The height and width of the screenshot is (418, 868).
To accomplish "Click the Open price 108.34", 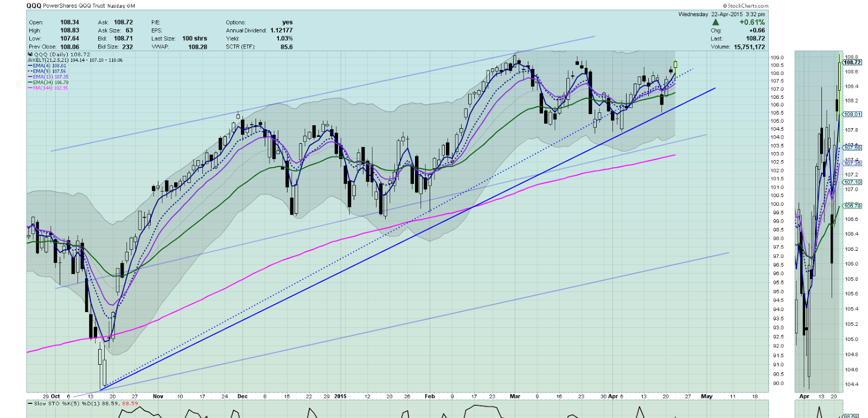I will pyautogui.click(x=69, y=22).
